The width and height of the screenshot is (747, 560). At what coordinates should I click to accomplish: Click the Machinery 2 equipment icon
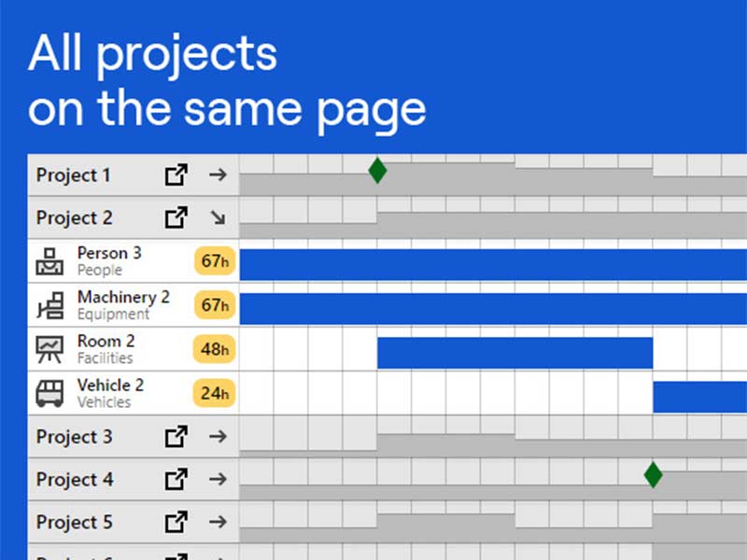(x=49, y=305)
